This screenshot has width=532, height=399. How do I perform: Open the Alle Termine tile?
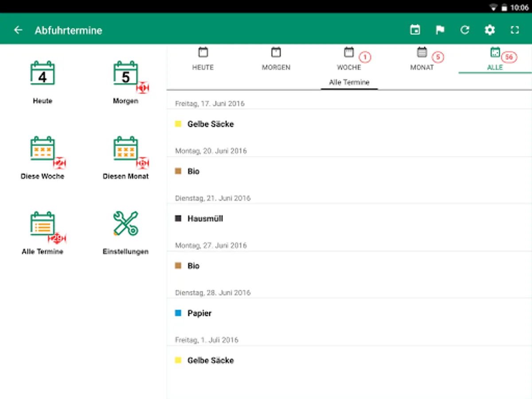point(43,234)
